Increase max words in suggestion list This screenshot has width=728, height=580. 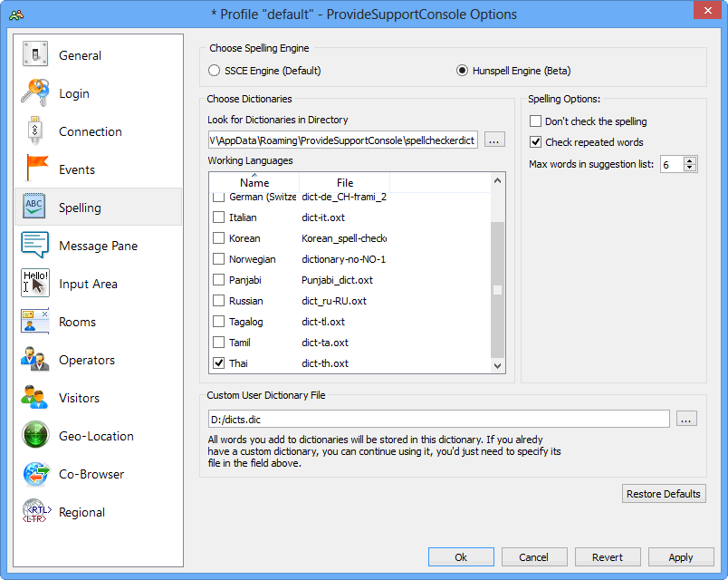tap(689, 160)
